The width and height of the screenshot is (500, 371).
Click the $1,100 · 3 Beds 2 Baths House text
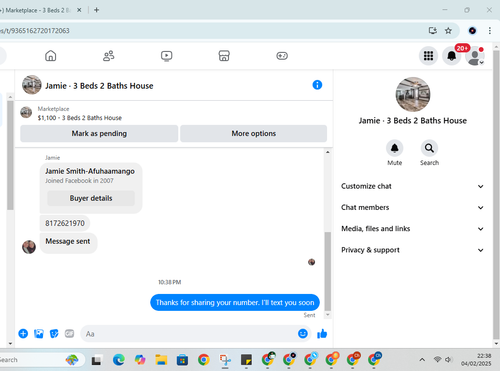pos(80,118)
